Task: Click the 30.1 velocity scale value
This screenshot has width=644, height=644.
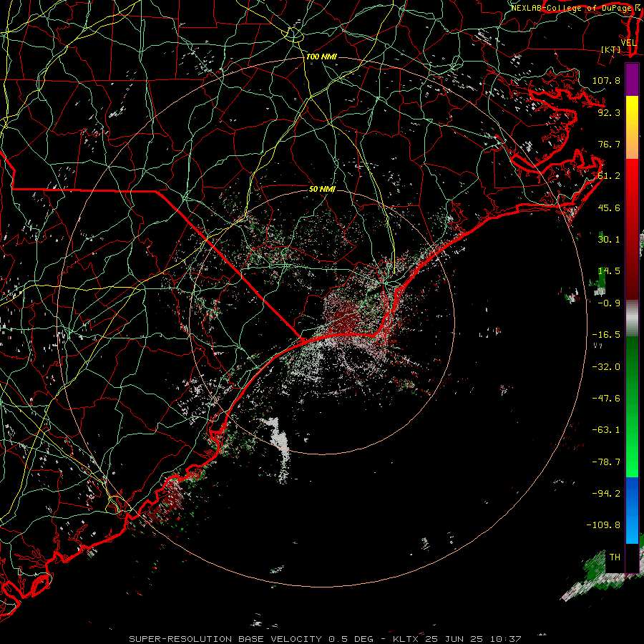Action: [609, 240]
